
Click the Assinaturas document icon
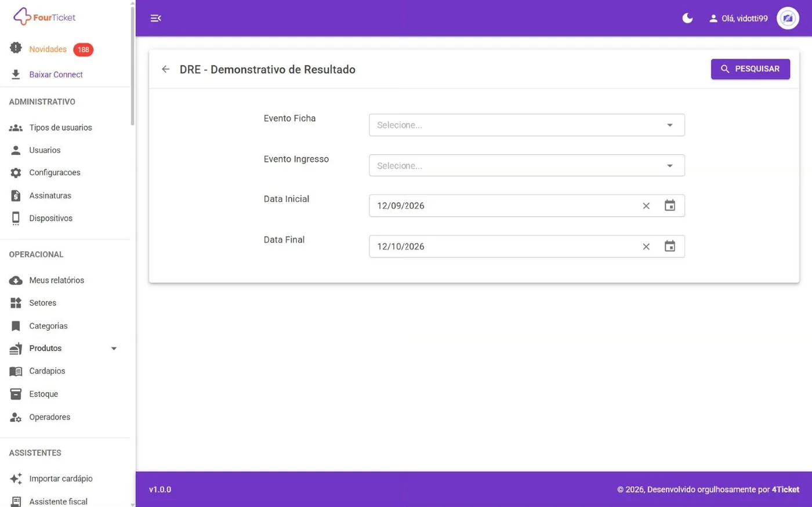click(x=16, y=195)
